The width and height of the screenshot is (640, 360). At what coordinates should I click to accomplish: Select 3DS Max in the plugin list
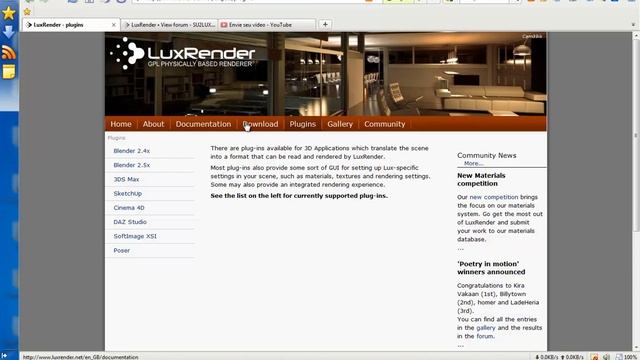[126, 180]
